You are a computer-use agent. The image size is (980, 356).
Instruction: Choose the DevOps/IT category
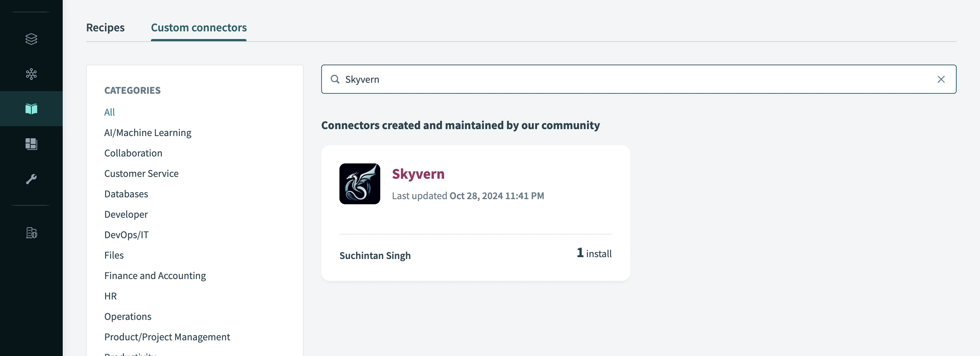(x=127, y=235)
